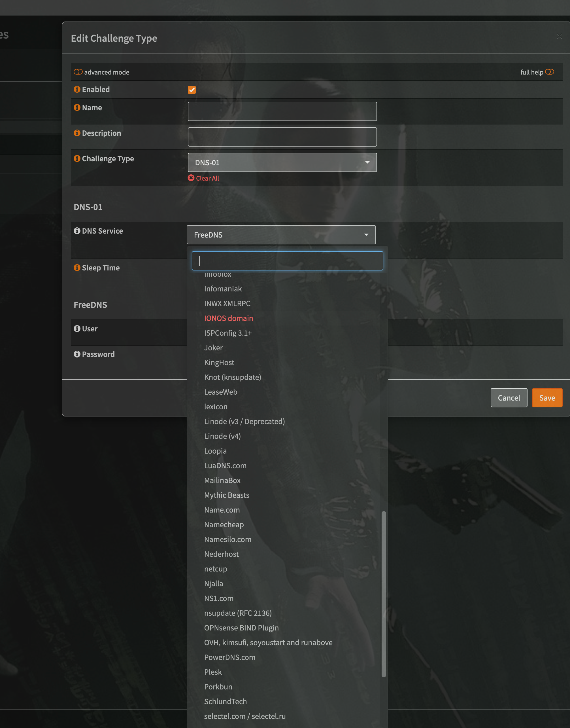Click the Password help info icon
Viewport: 570px width, 728px height.
click(x=77, y=354)
